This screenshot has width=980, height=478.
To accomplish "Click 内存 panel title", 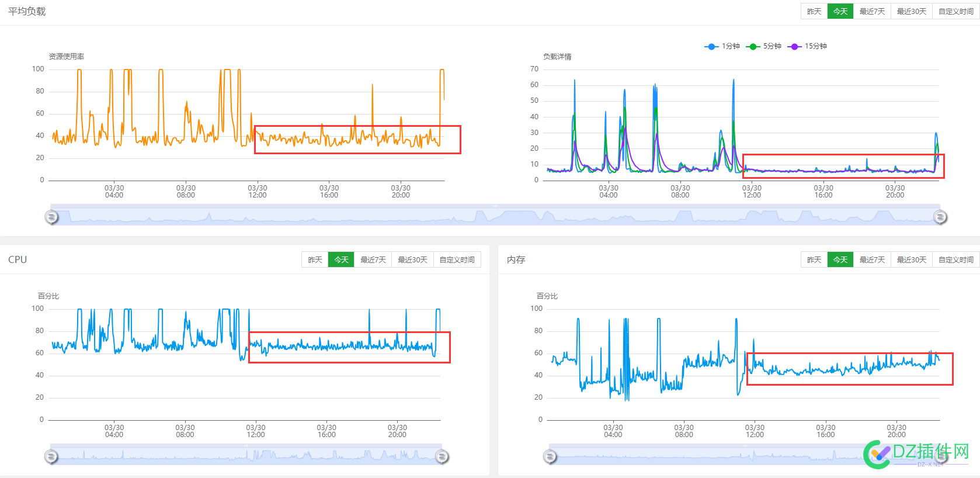I will pos(516,259).
